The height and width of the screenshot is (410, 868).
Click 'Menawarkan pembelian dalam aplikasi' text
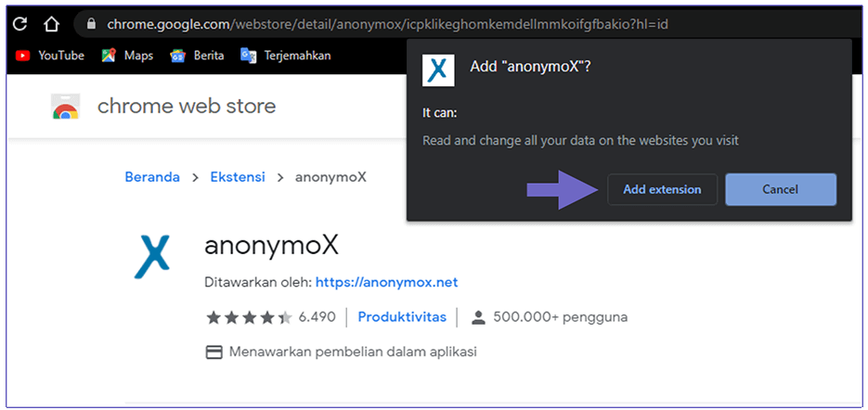[353, 352]
